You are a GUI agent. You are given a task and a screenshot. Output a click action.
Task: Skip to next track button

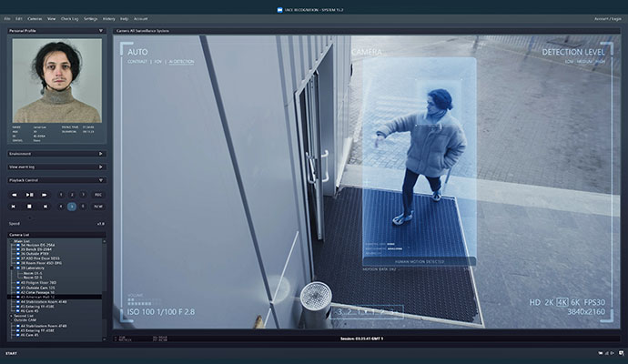tap(46, 207)
